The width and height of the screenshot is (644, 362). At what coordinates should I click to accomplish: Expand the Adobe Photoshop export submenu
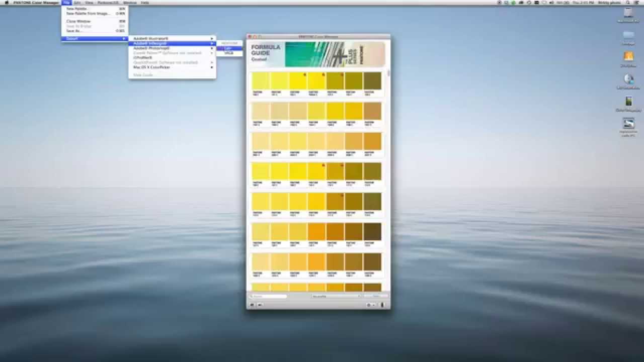point(172,48)
